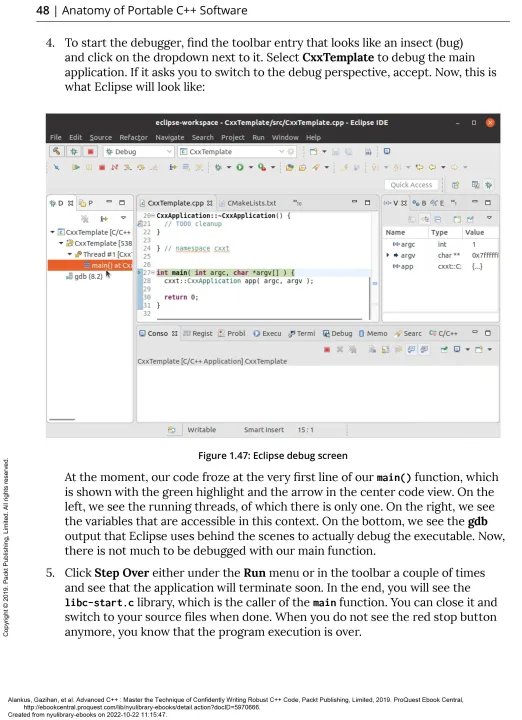This screenshot has height=720, width=522.
Task: Click the Memo tab in bottom panel
Action: click(373, 333)
